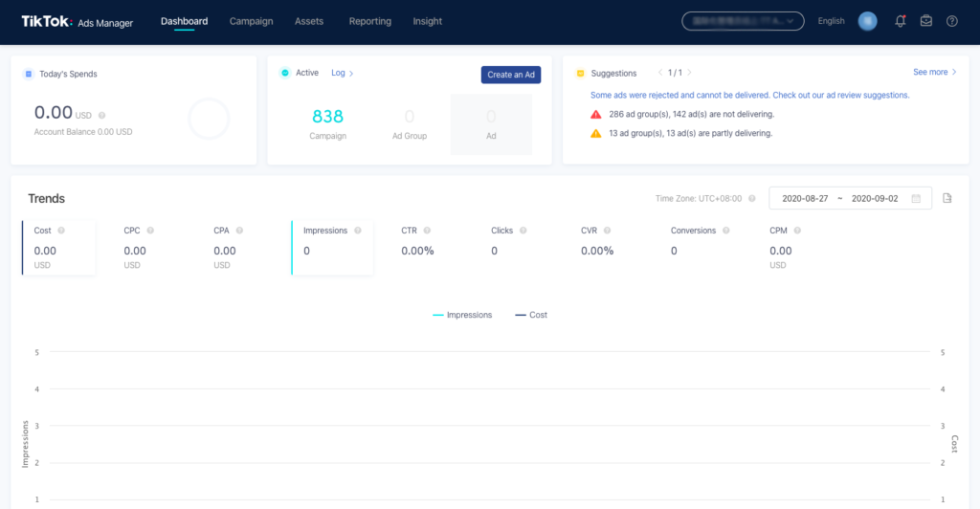Click the info icon beside Conversions
The width and height of the screenshot is (980, 509).
click(x=725, y=231)
